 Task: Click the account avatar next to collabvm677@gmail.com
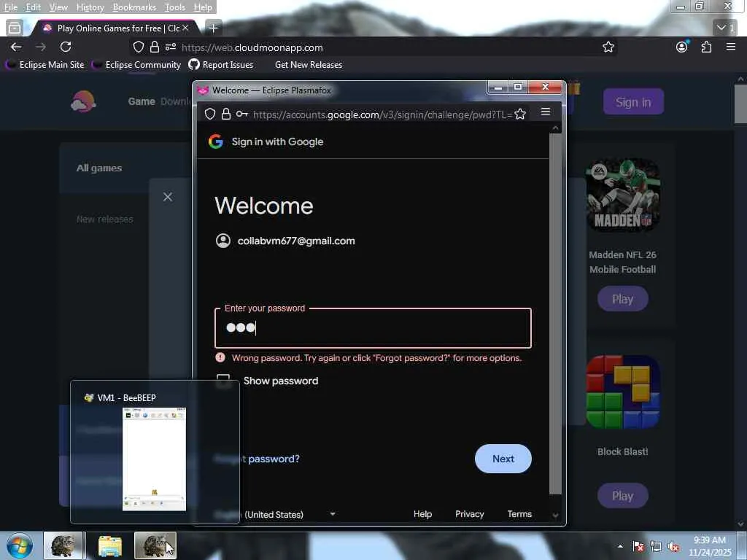tap(223, 241)
